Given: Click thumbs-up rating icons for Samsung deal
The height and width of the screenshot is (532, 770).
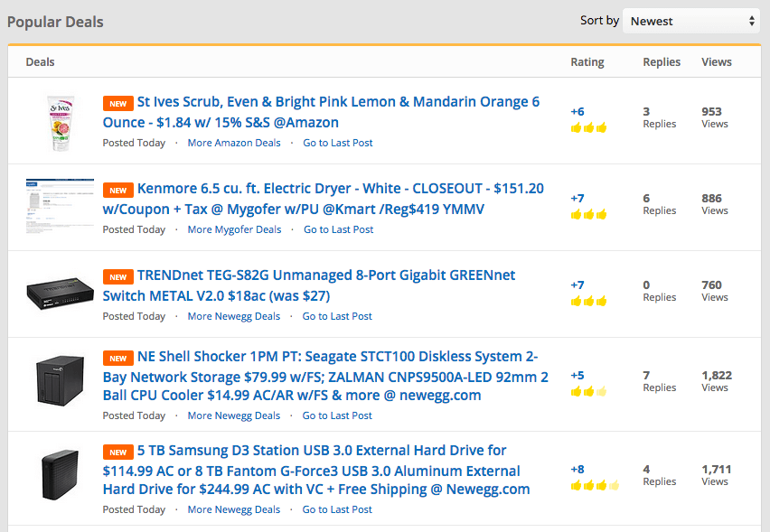Looking at the screenshot, I should [x=595, y=486].
